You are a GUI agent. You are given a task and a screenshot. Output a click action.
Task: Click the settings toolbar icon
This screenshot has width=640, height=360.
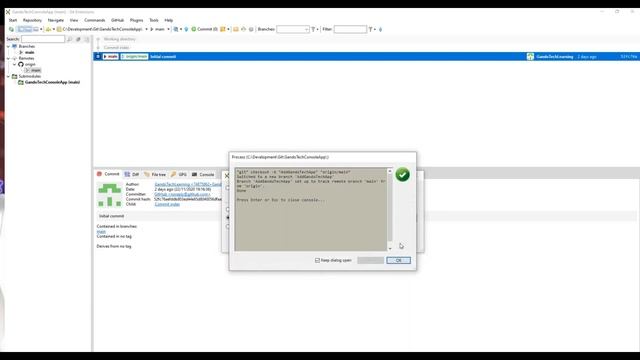pyautogui.click(x=251, y=29)
